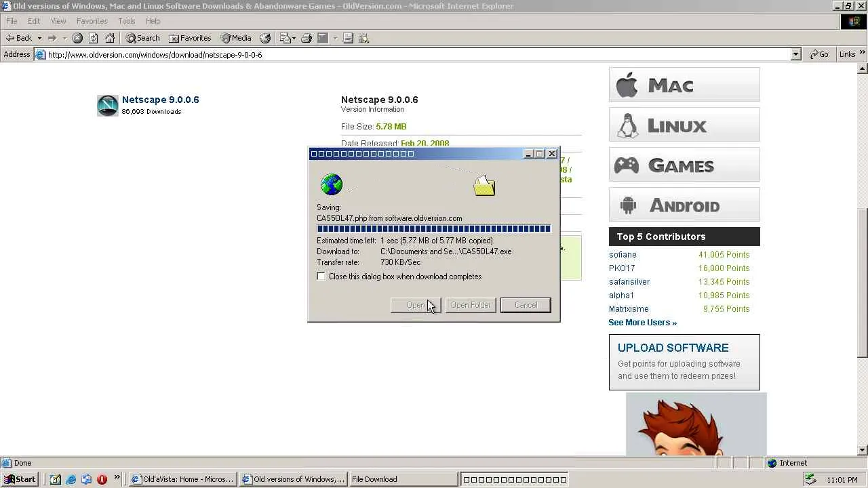The height and width of the screenshot is (488, 868).
Task: Click the page icon in the Address bar
Action: [x=41, y=55]
